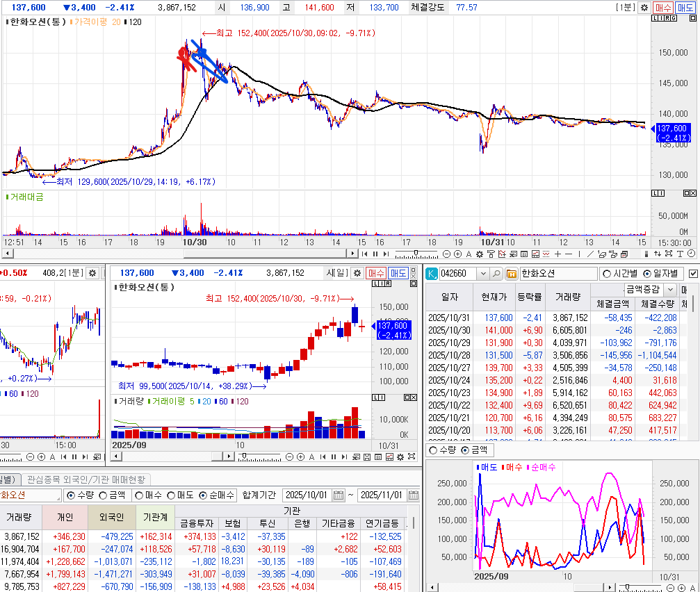Expand the 042660 stock code dropdown

pyautogui.click(x=483, y=274)
